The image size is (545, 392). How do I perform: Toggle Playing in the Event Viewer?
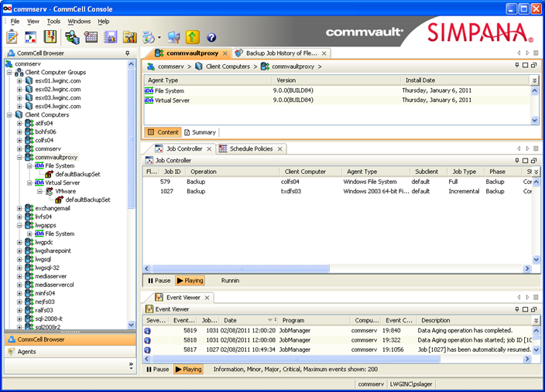pos(188,370)
